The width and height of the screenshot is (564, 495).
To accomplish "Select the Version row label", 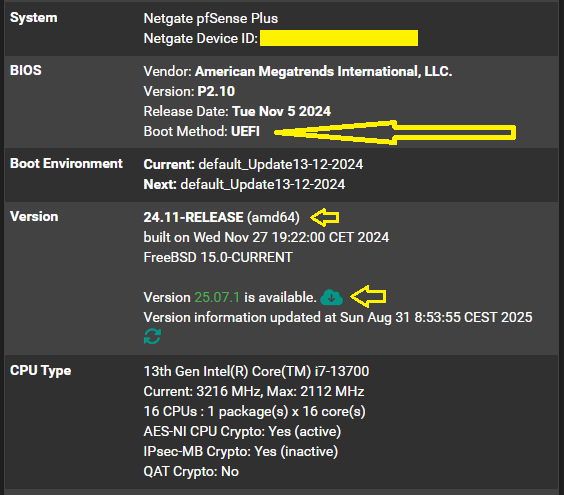I will [34, 217].
